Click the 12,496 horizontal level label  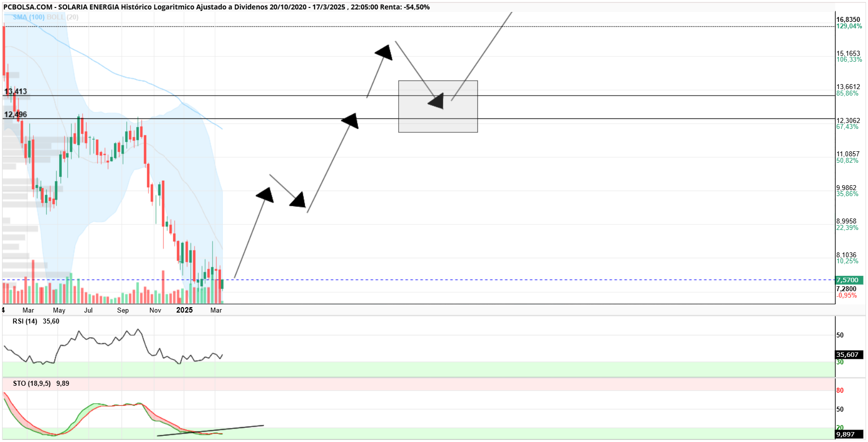pyautogui.click(x=15, y=114)
